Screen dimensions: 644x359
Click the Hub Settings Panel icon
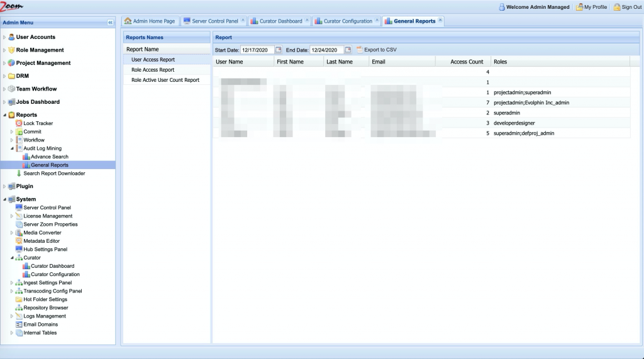coord(19,249)
